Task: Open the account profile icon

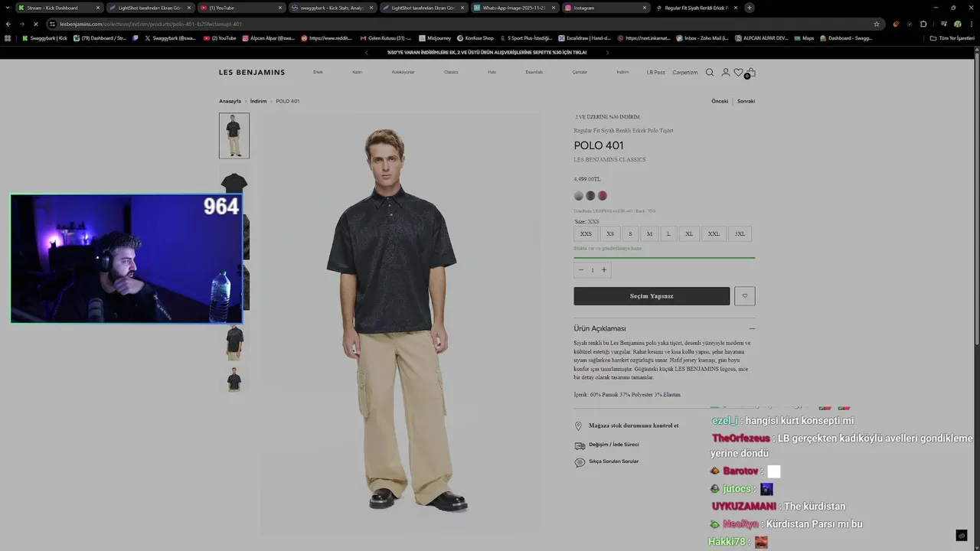Action: [726, 73]
